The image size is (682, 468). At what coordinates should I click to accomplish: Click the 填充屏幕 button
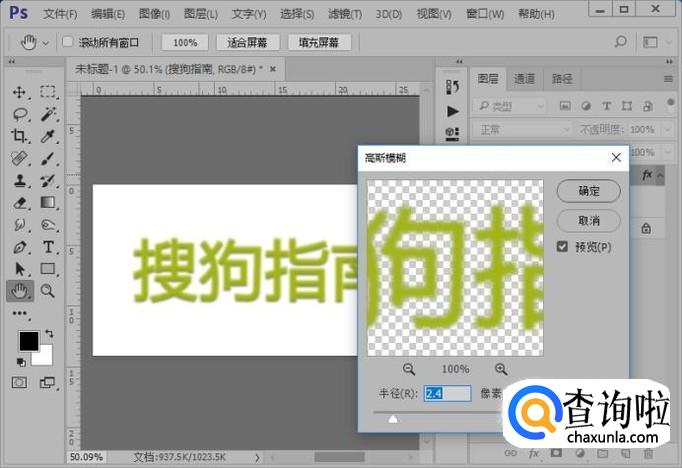(319, 42)
